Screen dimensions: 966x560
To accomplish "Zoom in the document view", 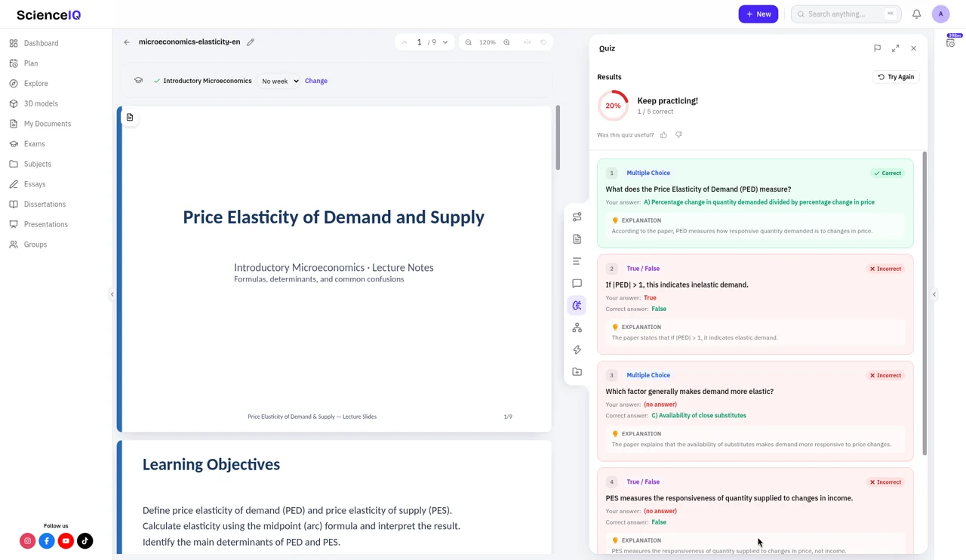I will [x=506, y=42].
